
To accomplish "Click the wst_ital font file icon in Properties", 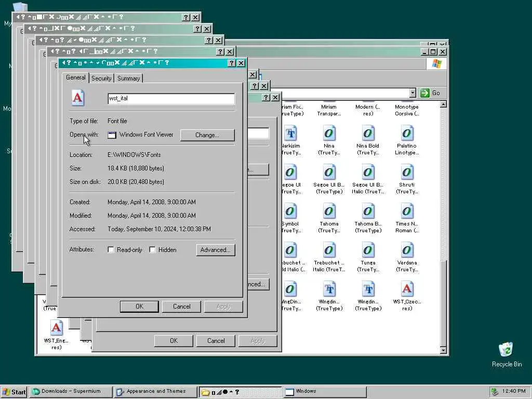I will (78, 98).
